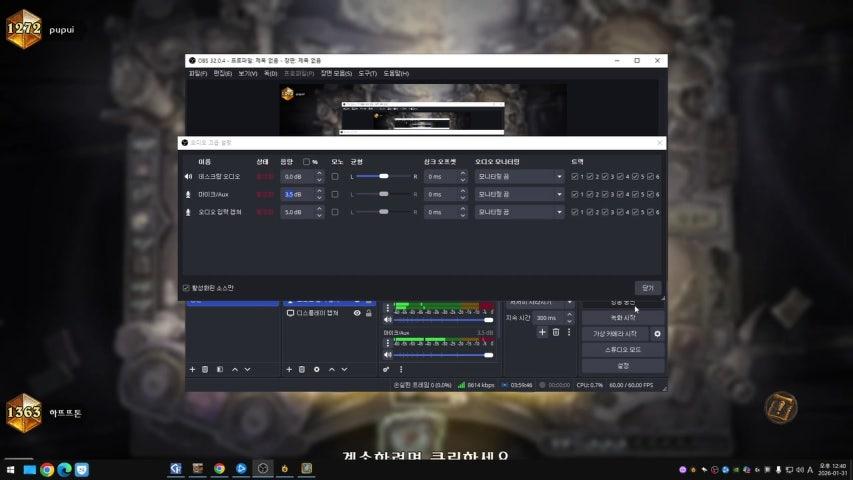Toggle volume percent checkbox in header

(306, 162)
